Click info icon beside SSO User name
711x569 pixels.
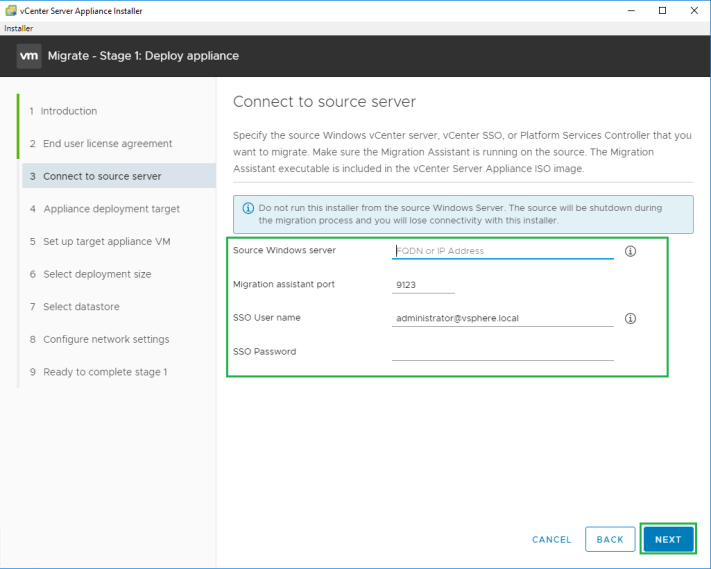[630, 319]
